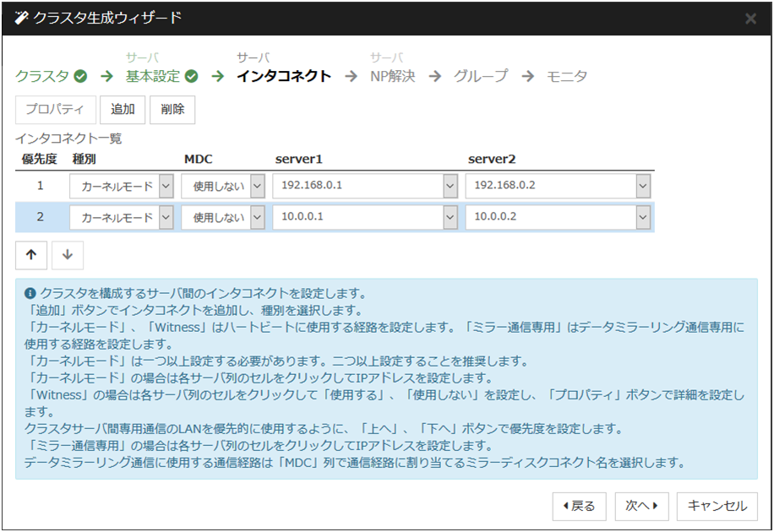774x532 pixels.
Task: Open 種別 dropdown in priority 1 row
Action: pyautogui.click(x=166, y=186)
